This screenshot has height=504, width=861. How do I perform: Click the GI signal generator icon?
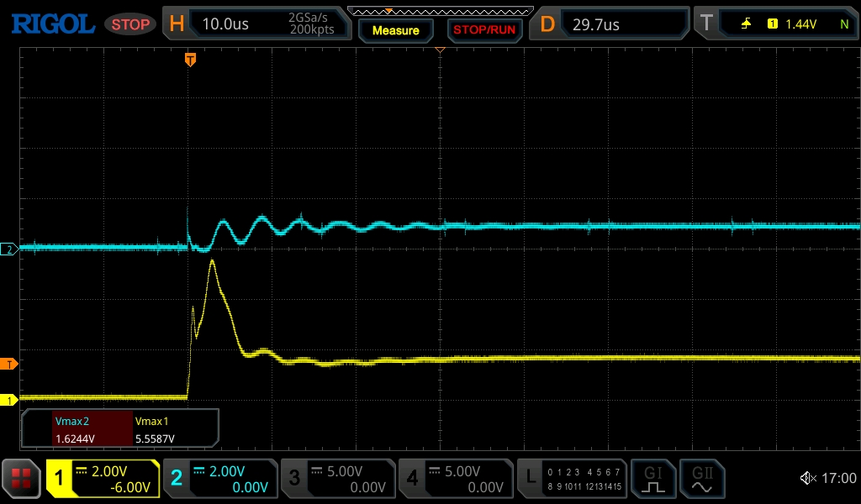pyautogui.click(x=653, y=479)
